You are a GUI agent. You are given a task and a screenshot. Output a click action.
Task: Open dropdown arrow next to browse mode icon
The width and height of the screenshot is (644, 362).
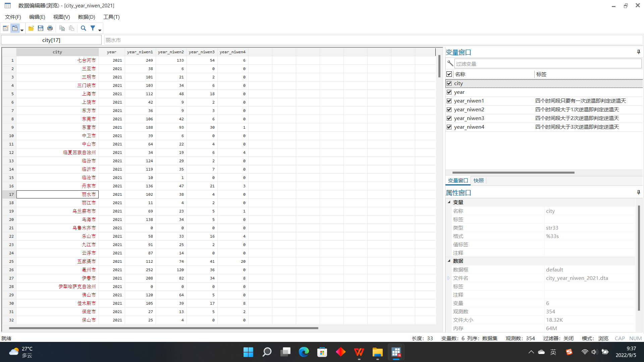tap(22, 30)
